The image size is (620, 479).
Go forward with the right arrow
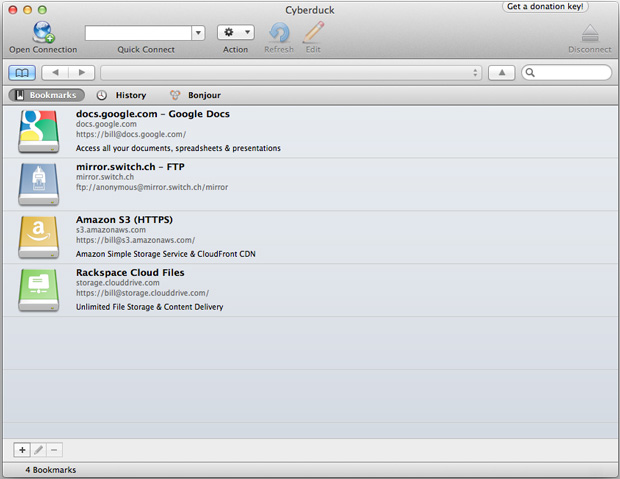click(81, 73)
